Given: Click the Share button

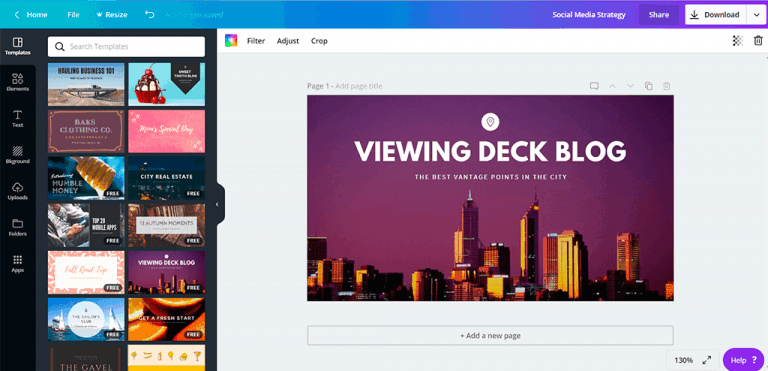Looking at the screenshot, I should pos(659,15).
